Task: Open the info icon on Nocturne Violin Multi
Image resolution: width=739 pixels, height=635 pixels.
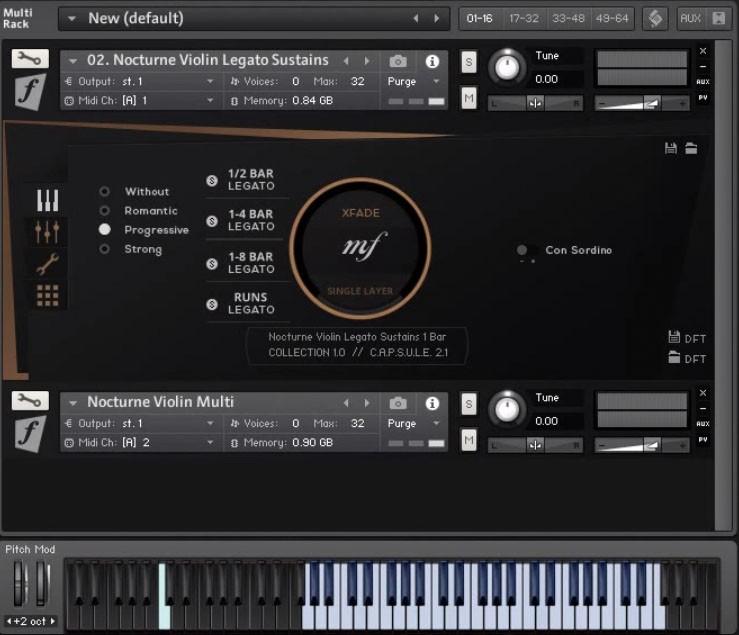Action: click(x=432, y=403)
